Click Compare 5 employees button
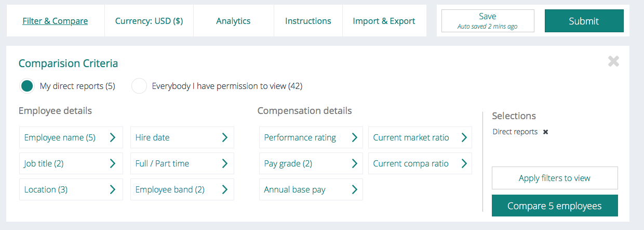The height and width of the screenshot is (230, 644). tap(554, 206)
